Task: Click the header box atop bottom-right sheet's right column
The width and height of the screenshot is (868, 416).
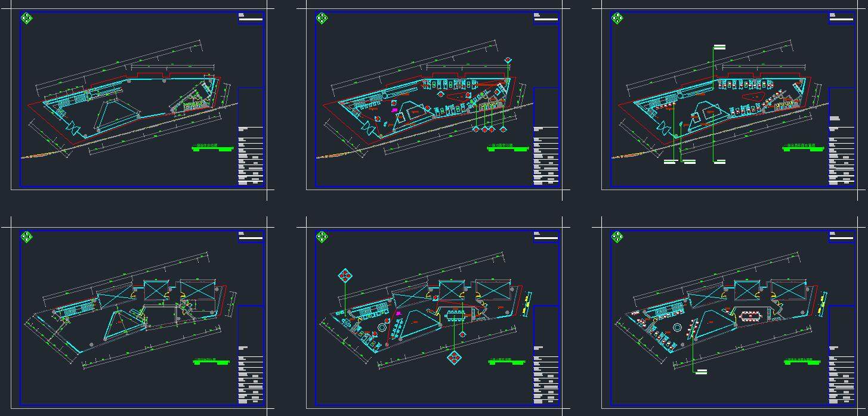Action: coord(841,237)
